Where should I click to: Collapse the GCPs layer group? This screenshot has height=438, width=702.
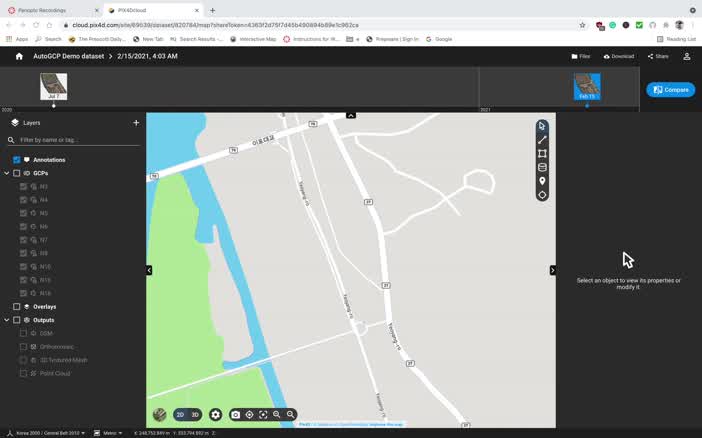click(x=7, y=173)
